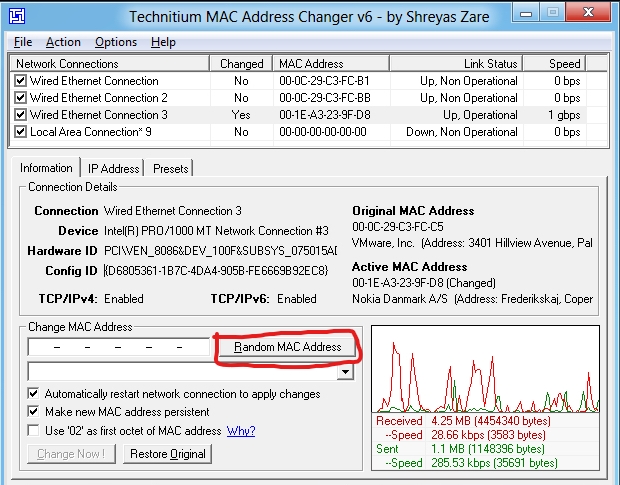Image resolution: width=620 pixels, height=485 pixels.
Task: Click into the MAC address input field
Action: pyautogui.click(x=118, y=347)
